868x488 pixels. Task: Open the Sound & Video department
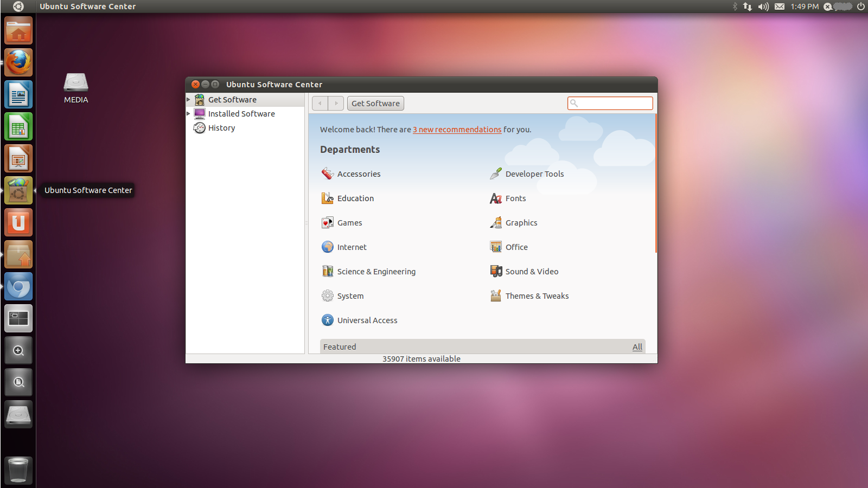coord(524,271)
